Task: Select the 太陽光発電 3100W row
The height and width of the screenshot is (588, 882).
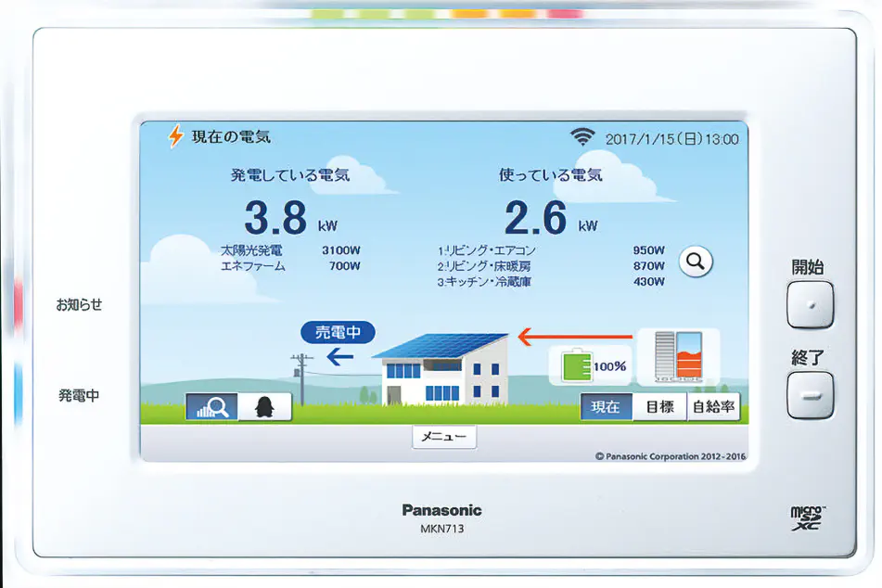Action: click(290, 250)
